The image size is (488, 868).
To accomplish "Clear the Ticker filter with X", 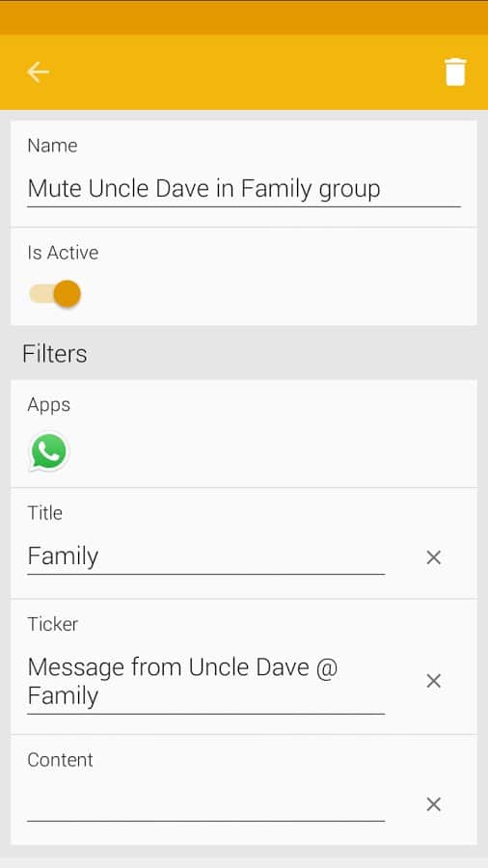I will click(x=434, y=681).
